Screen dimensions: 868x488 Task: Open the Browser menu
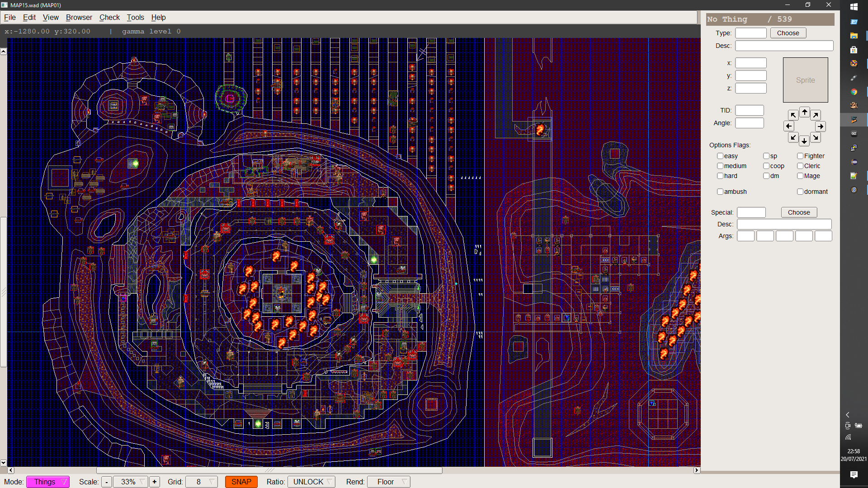[x=79, y=17]
